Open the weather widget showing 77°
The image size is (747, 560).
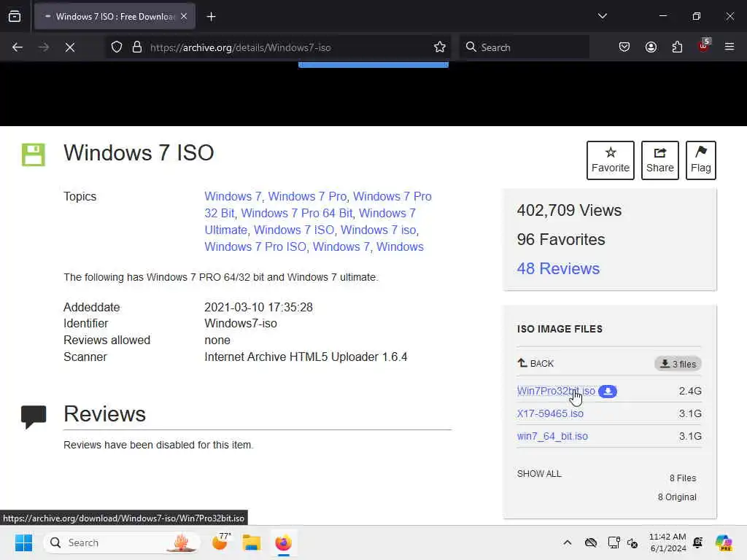(221, 542)
